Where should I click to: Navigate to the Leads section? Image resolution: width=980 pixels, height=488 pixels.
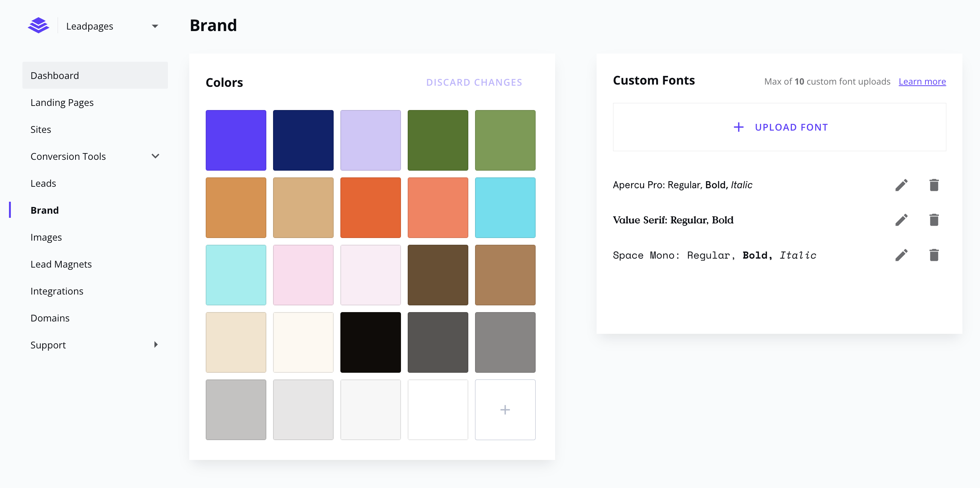point(43,183)
